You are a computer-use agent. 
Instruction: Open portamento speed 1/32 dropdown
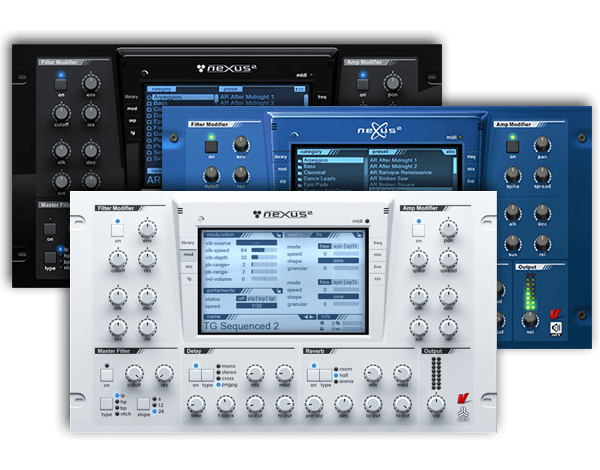coord(256,306)
